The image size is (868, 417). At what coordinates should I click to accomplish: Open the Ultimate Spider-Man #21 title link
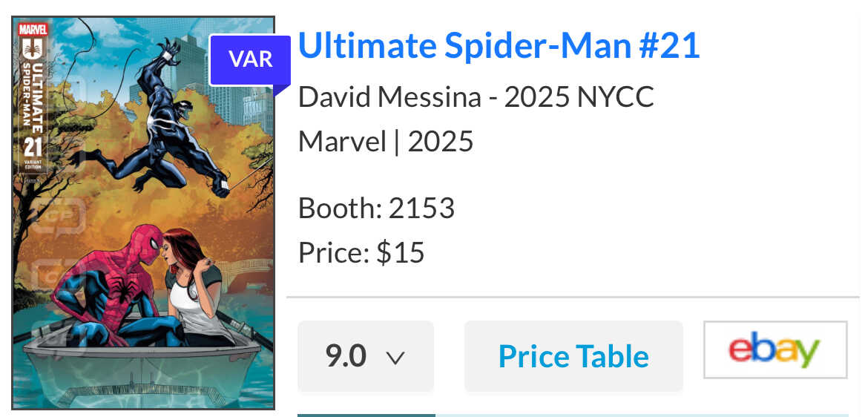[x=499, y=46]
